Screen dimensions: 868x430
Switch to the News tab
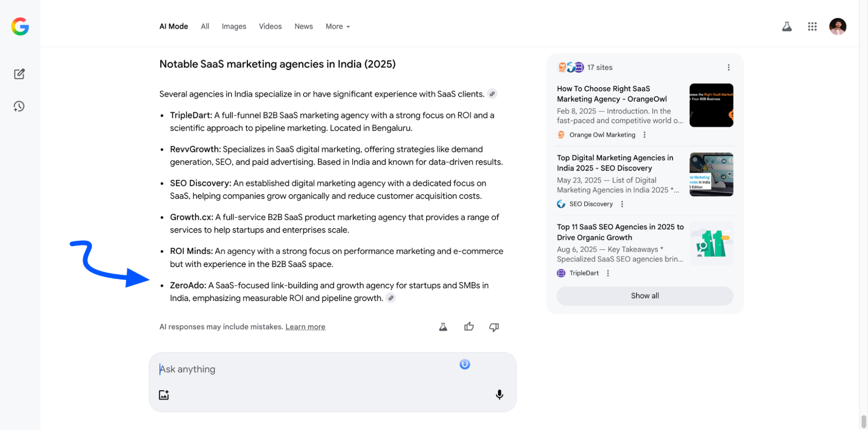click(303, 26)
